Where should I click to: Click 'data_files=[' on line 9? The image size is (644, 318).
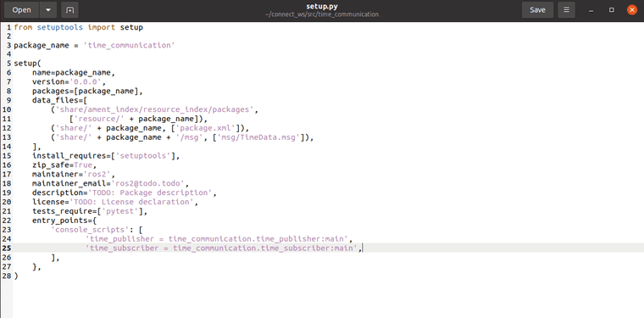click(60, 100)
